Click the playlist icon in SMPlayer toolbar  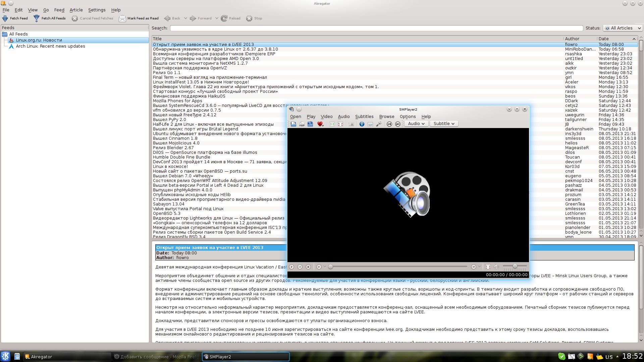[370, 124]
